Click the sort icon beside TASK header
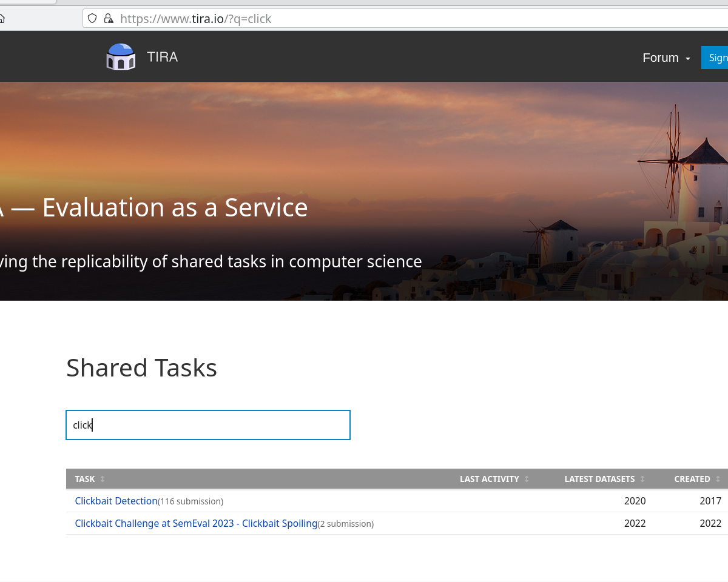This screenshot has width=728, height=582. pyautogui.click(x=102, y=479)
